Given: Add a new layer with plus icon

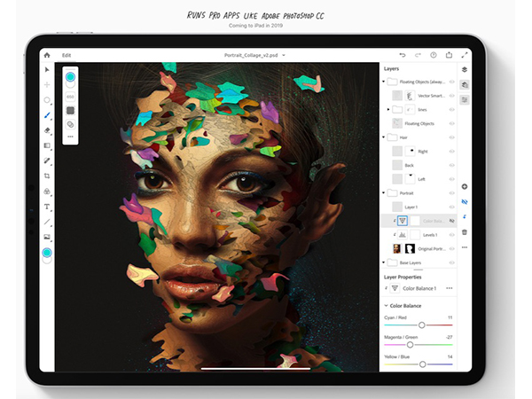Looking at the screenshot, I should (465, 186).
